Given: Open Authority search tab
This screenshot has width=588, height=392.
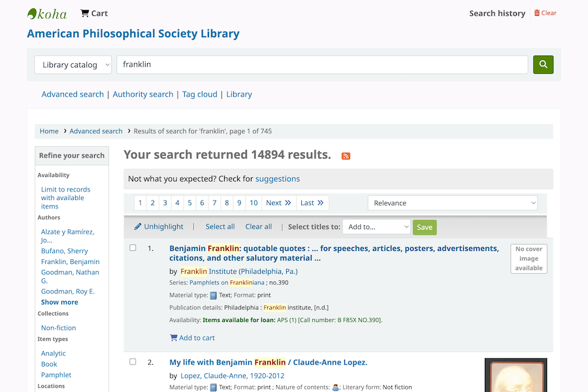Looking at the screenshot, I should tap(143, 94).
